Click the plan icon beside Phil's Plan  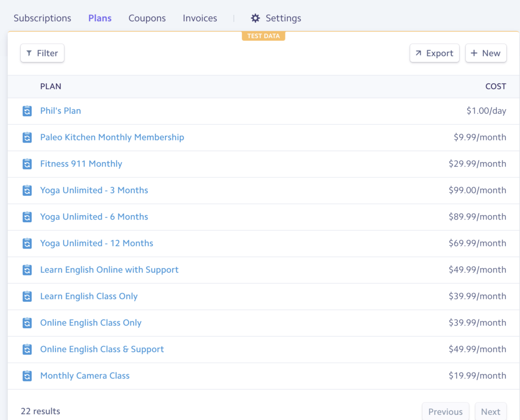click(x=27, y=111)
